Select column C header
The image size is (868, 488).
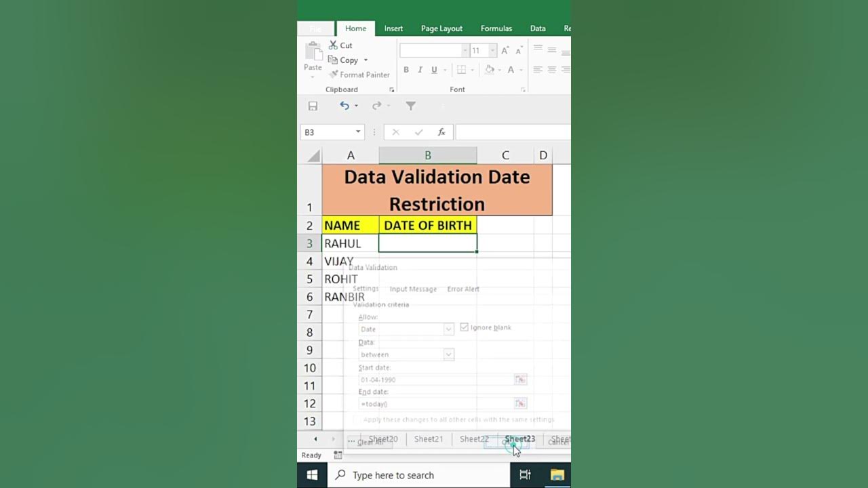pyautogui.click(x=505, y=156)
